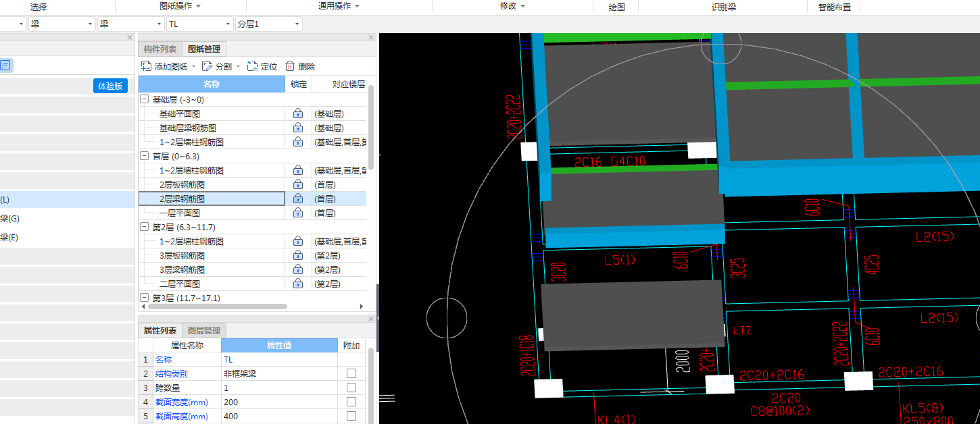Toggle lock for 基础层梁钢筋图
Viewport: 980px width, 424px height.
coord(297,128)
